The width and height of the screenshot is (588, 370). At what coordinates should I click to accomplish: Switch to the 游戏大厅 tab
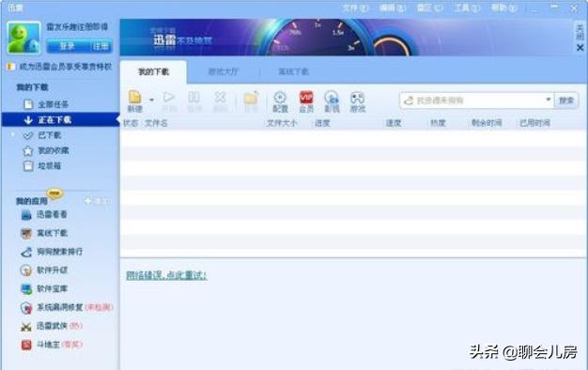click(224, 71)
